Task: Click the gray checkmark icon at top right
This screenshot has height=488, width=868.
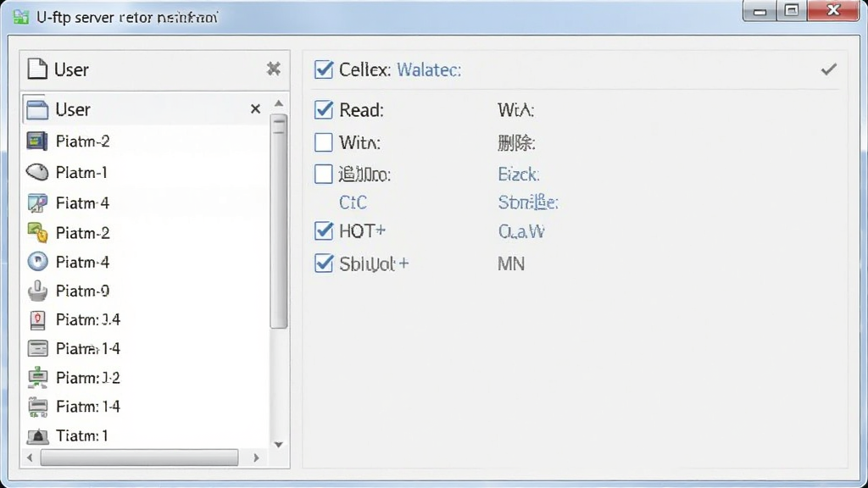Action: (x=829, y=69)
